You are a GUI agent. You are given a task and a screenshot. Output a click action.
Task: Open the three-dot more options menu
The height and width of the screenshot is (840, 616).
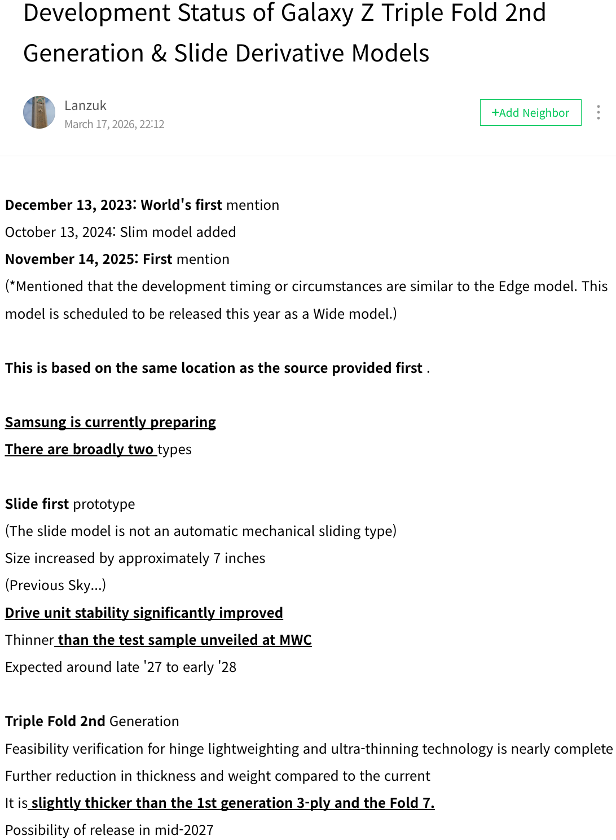(x=598, y=112)
